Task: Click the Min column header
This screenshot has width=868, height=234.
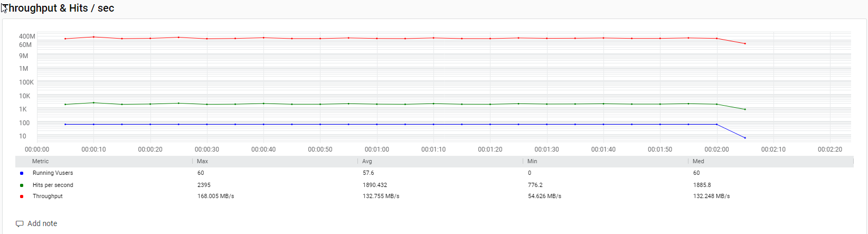Action: (x=532, y=161)
